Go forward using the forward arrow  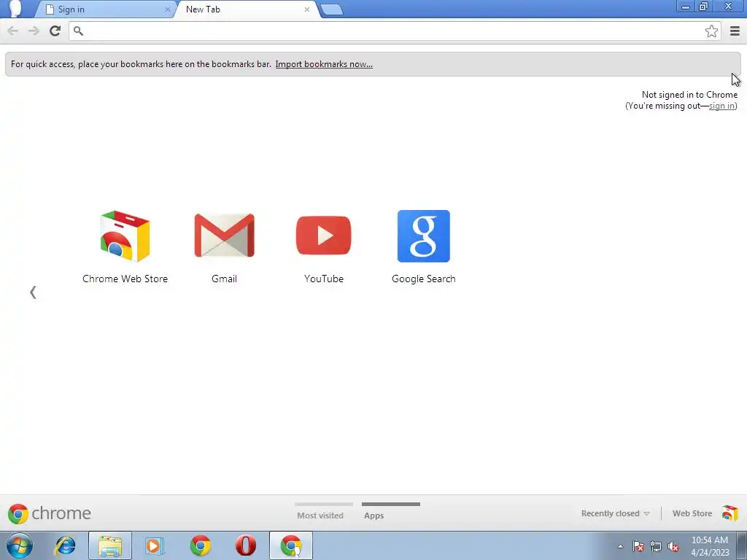point(34,31)
